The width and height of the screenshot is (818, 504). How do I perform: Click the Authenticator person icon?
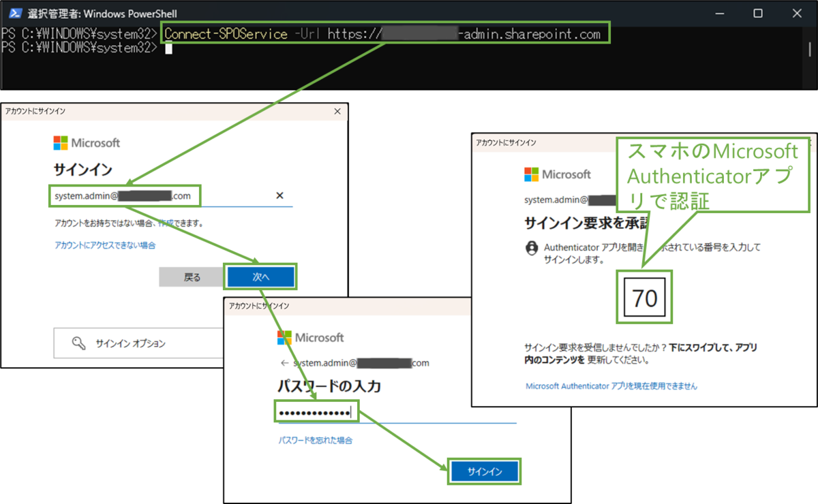click(532, 248)
